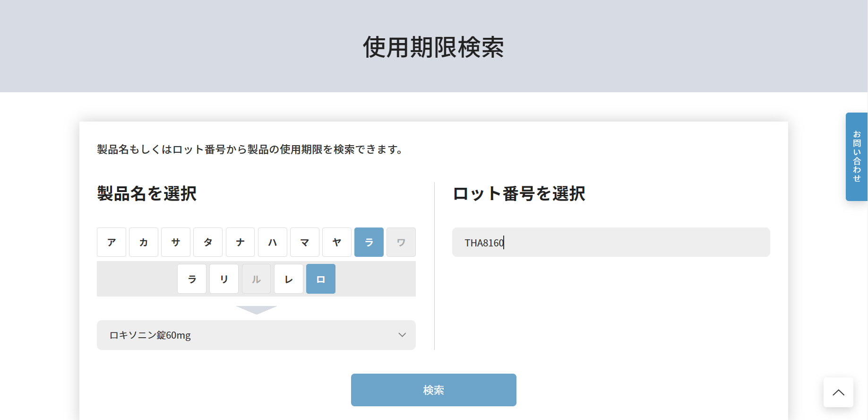The width and height of the screenshot is (868, 420).
Task: Click the scroll-to-top arrow icon
Action: pos(838,392)
